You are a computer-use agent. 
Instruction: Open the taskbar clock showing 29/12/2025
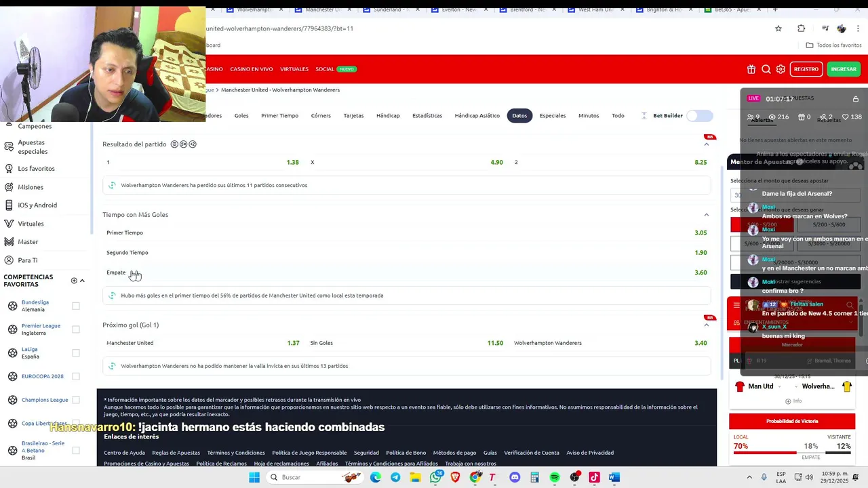coord(835,477)
